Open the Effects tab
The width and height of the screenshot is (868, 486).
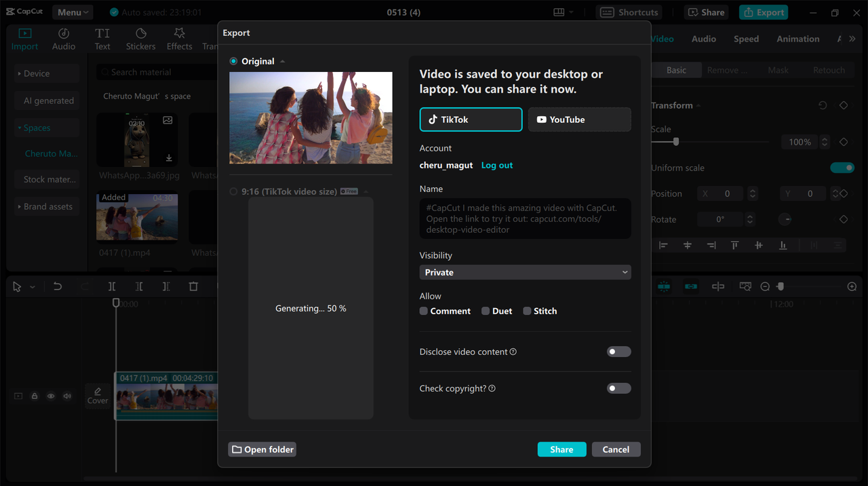pos(180,39)
